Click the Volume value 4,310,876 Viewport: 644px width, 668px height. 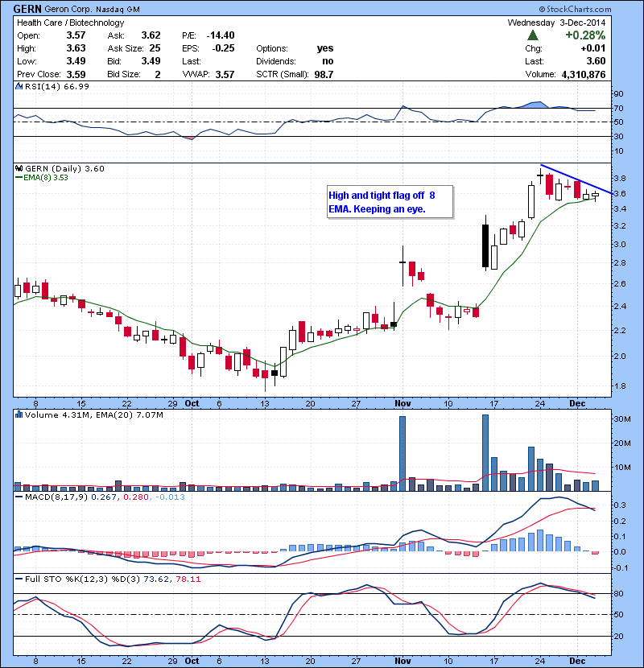[584, 75]
